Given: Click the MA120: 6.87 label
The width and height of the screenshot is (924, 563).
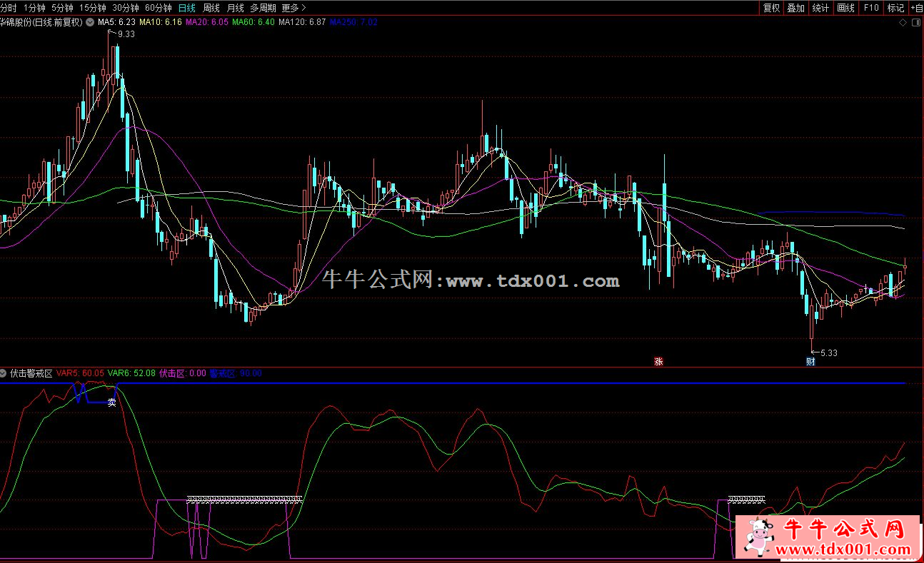Looking at the screenshot, I should (x=302, y=22).
